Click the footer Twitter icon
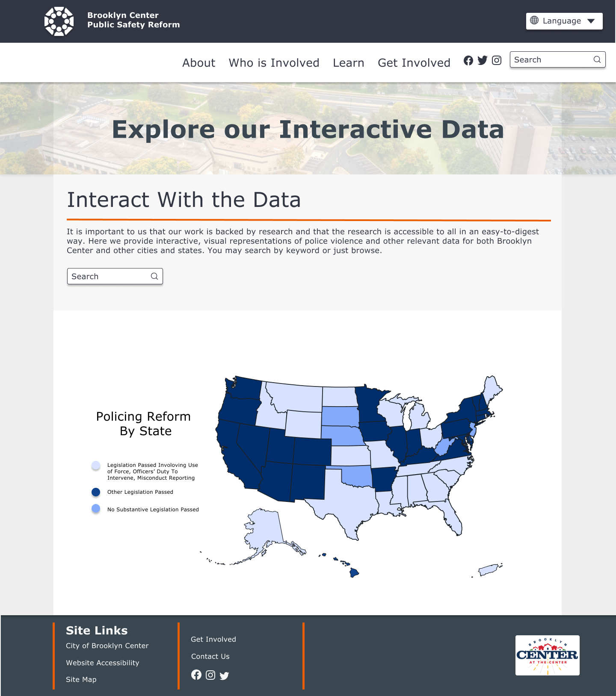This screenshot has width=616, height=696. (224, 675)
